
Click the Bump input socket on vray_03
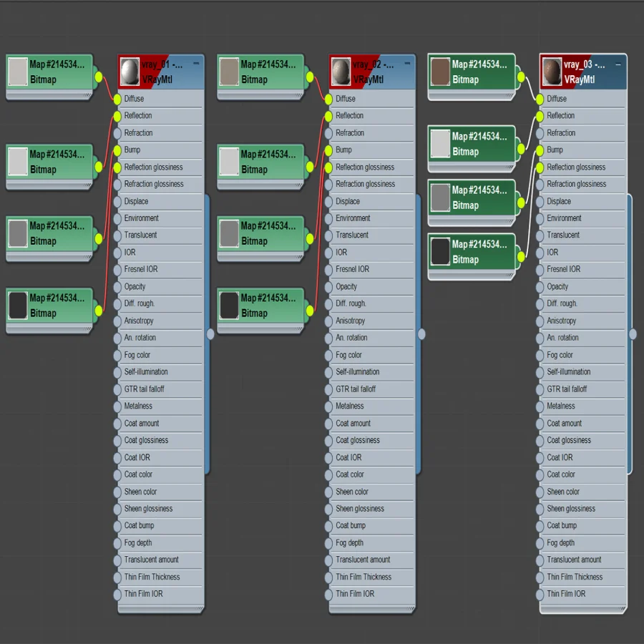click(x=540, y=150)
